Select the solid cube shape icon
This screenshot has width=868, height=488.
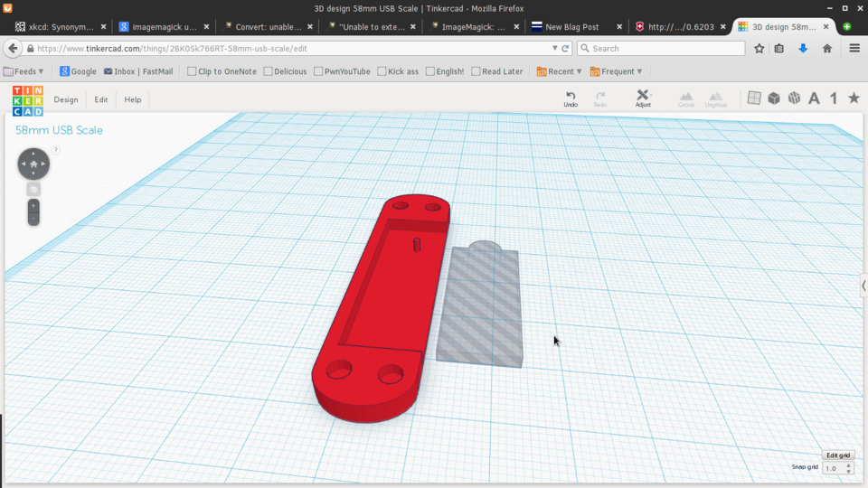[774, 99]
